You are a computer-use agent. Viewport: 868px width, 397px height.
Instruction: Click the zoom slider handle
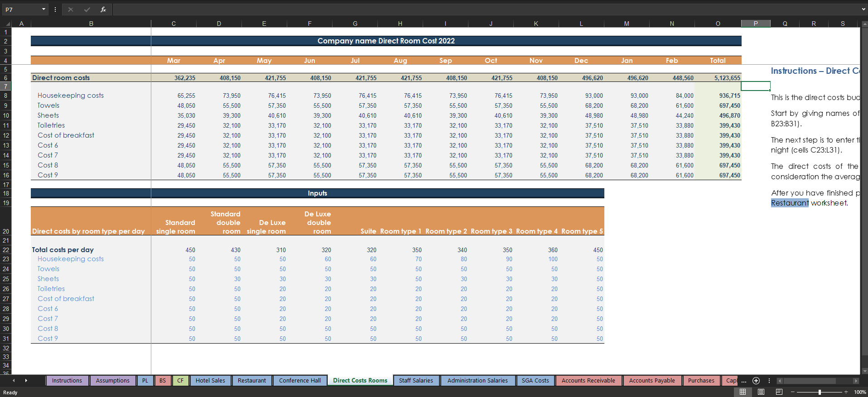(x=820, y=392)
